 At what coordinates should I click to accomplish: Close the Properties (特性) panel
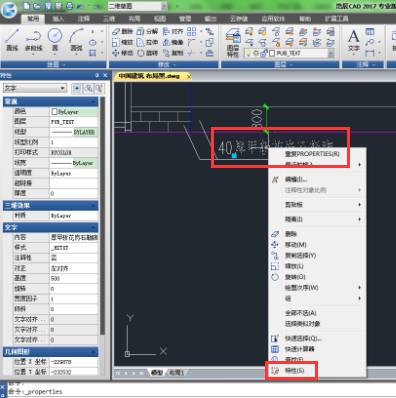pyautogui.click(x=105, y=76)
